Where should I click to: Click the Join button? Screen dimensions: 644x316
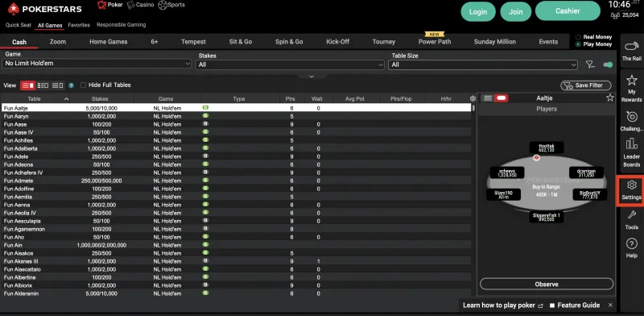pyautogui.click(x=516, y=11)
